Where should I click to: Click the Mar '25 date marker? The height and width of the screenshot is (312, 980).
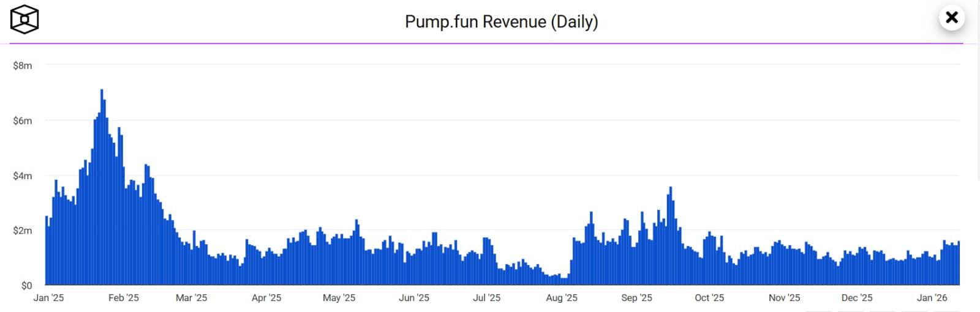point(191,298)
